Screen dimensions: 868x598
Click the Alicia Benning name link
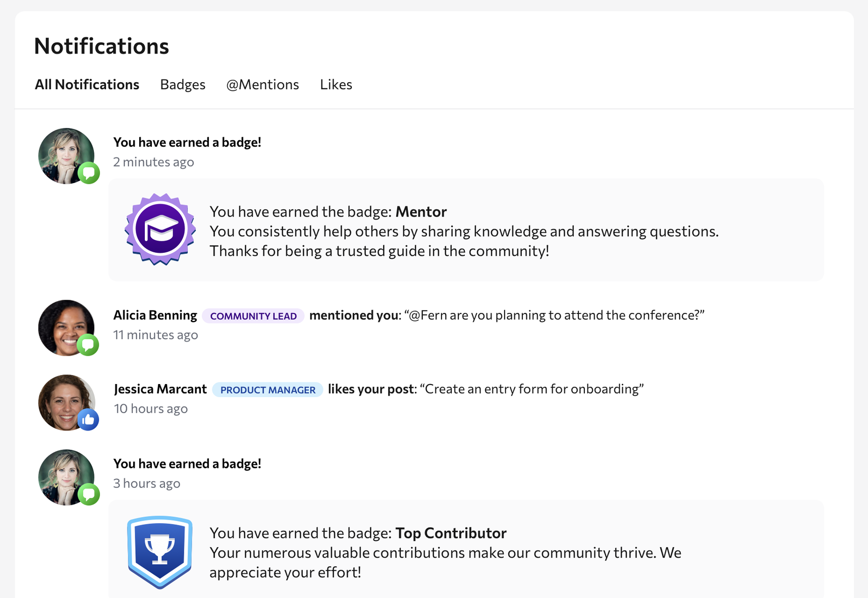tap(155, 315)
